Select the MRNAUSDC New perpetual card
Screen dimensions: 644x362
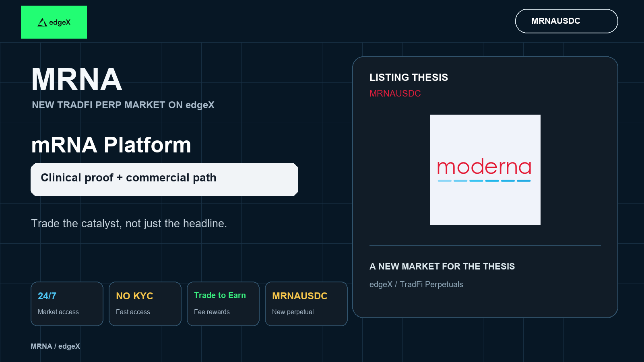(306, 304)
